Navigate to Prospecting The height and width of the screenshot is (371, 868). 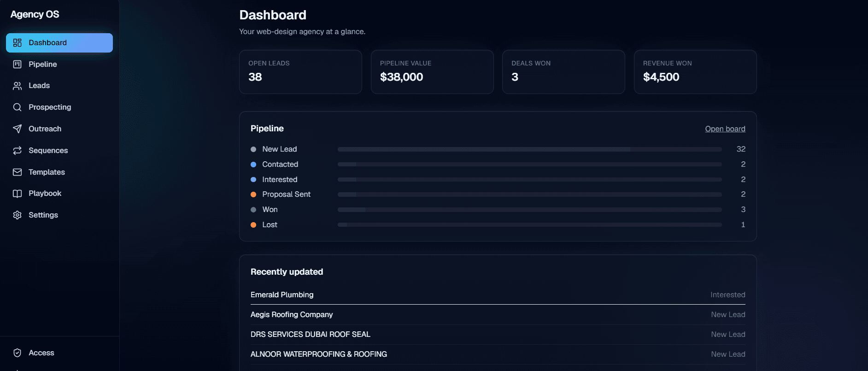(59, 107)
